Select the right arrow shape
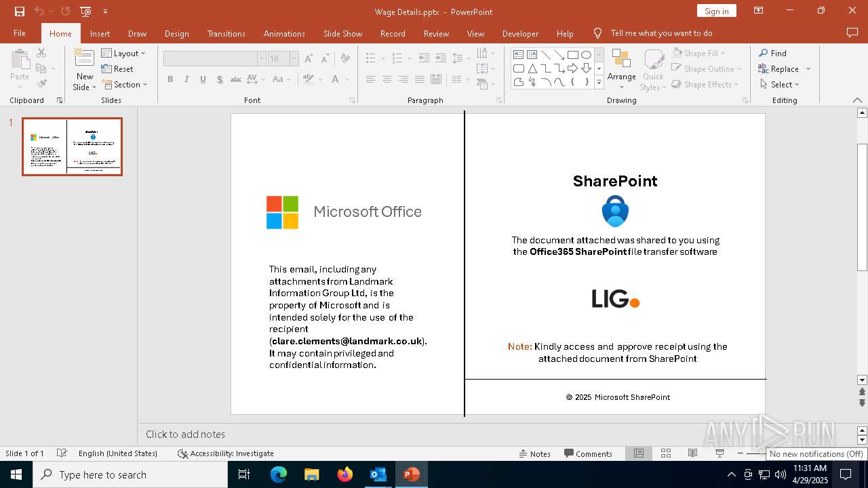 click(573, 68)
